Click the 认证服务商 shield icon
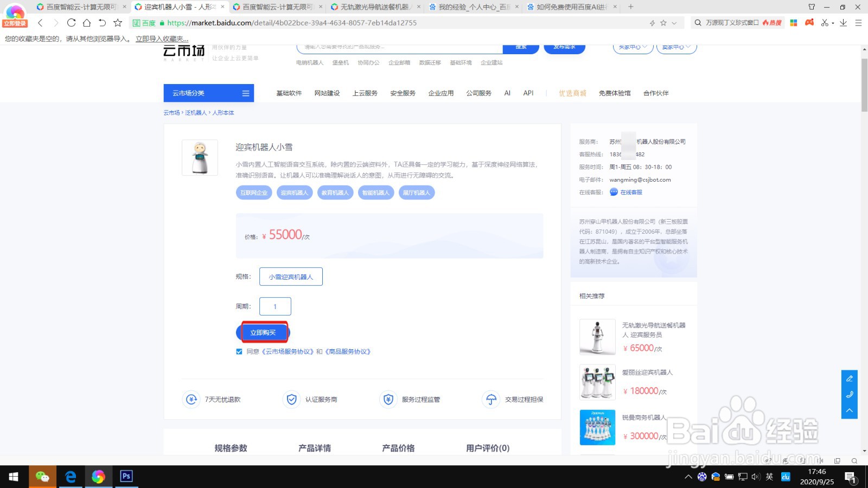Viewport: 868px width, 488px height. (x=291, y=400)
